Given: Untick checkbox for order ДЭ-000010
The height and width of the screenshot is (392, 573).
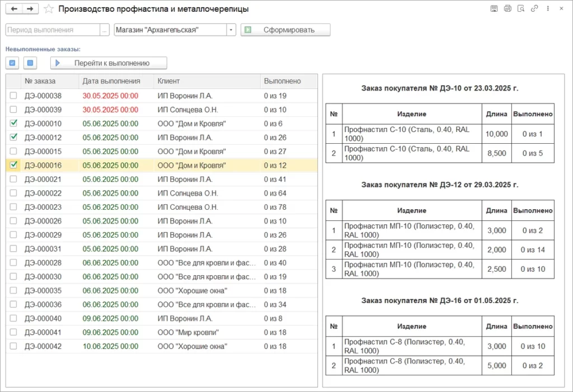Looking at the screenshot, I should point(13,124).
